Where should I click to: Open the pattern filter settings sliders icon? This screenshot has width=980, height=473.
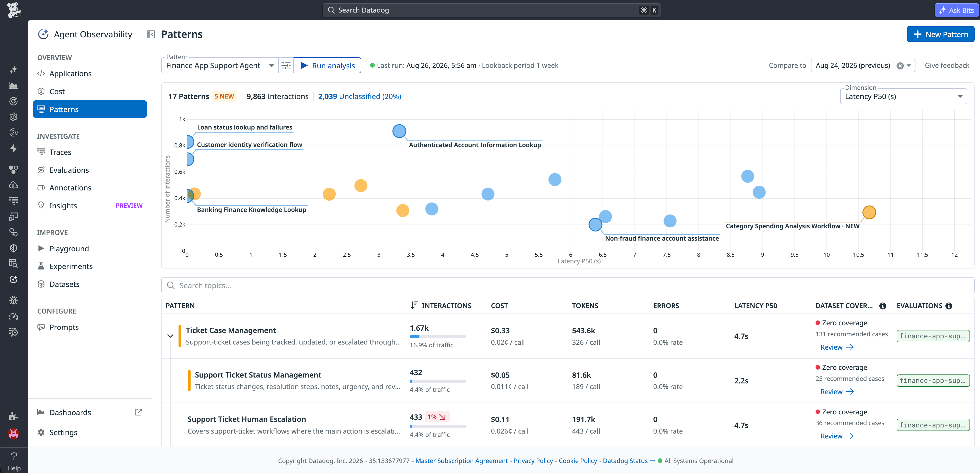tap(286, 66)
